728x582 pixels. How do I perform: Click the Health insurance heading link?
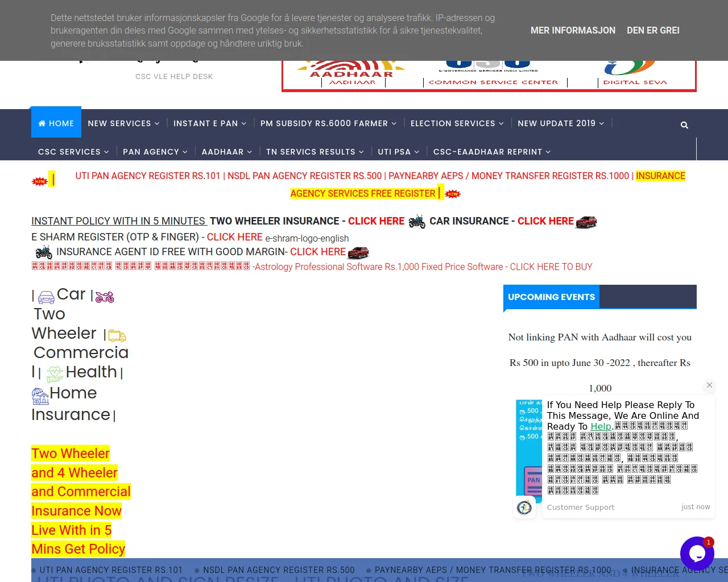92,372
